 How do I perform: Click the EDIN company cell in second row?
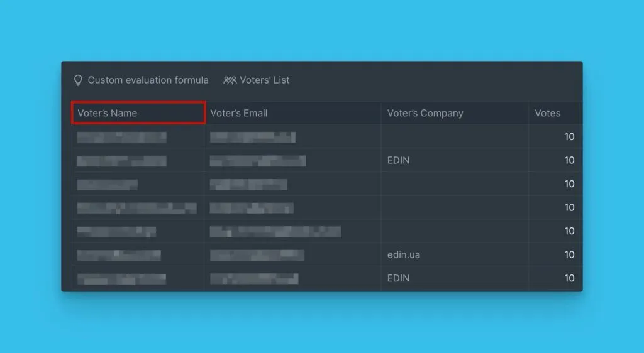click(398, 161)
